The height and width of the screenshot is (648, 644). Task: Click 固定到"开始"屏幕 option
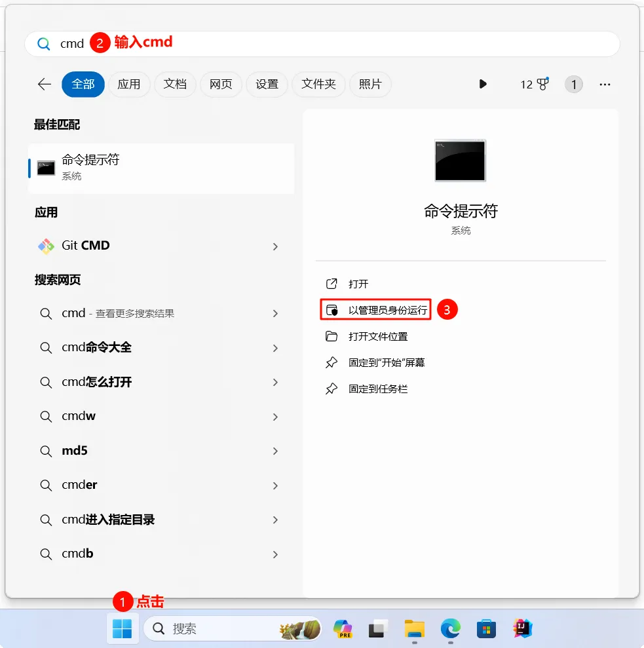[x=387, y=362]
